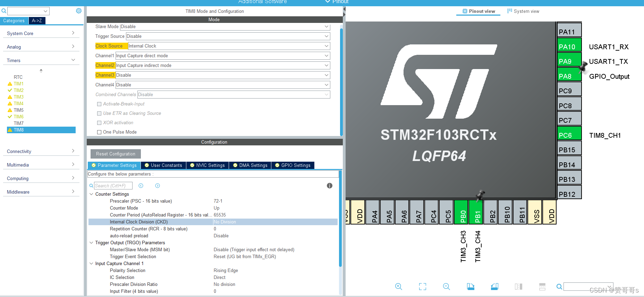Select TIM3 in the timers list
Viewport: 644px width, 297px height.
pyautogui.click(x=19, y=97)
